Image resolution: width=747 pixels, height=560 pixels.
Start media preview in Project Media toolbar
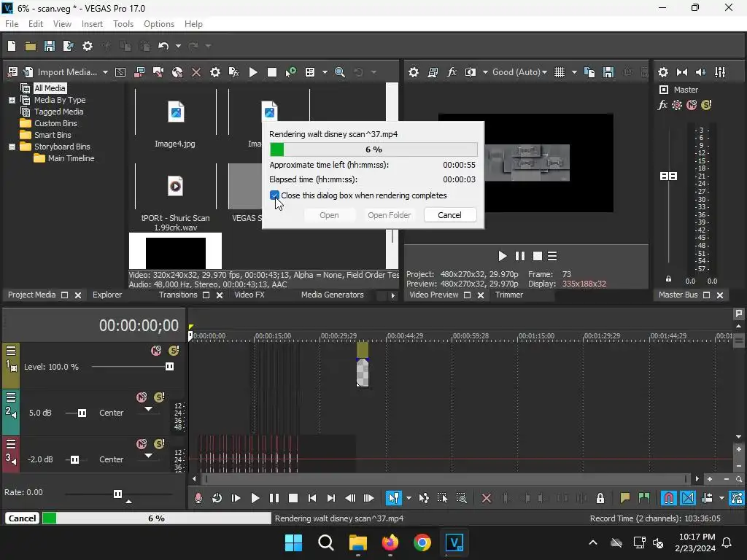click(253, 72)
